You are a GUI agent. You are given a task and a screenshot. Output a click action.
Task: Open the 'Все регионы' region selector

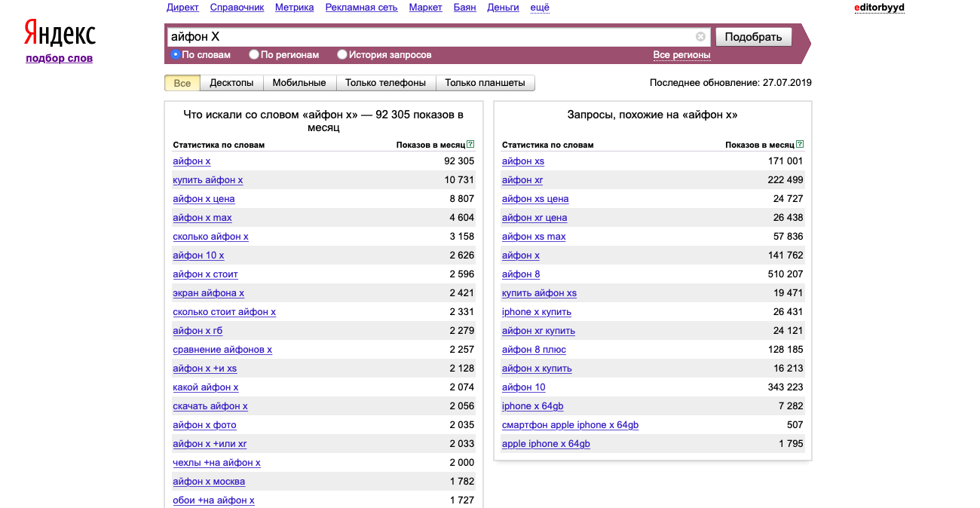tap(681, 55)
